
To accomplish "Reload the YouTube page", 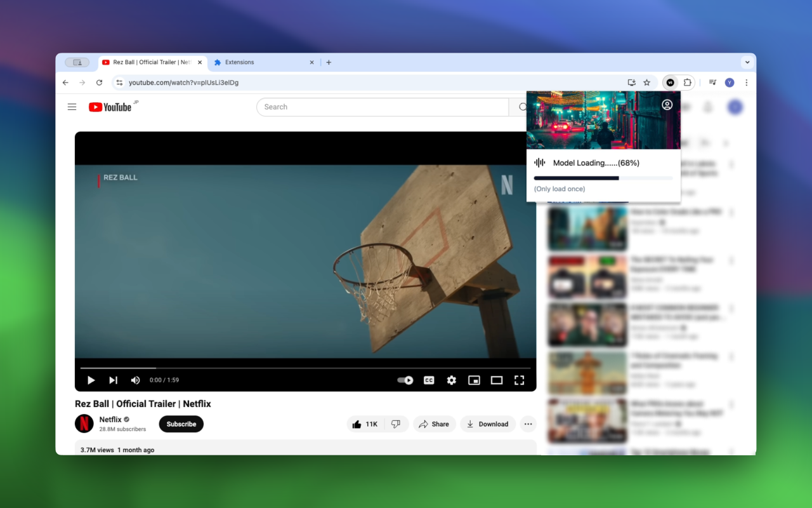I will [x=99, y=83].
